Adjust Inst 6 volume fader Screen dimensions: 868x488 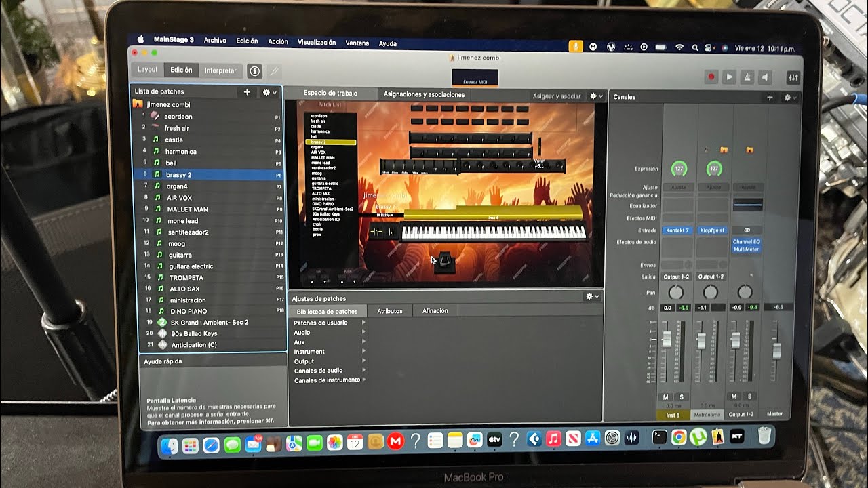[667, 339]
